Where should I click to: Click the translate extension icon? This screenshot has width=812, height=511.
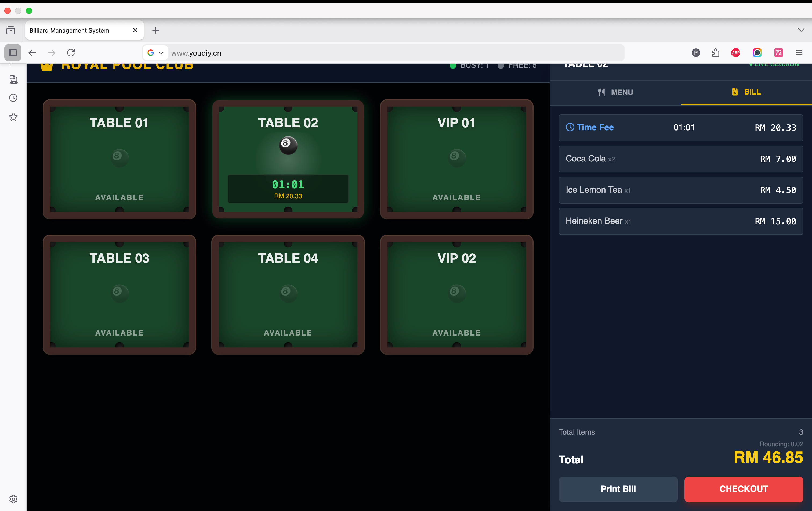(778, 53)
